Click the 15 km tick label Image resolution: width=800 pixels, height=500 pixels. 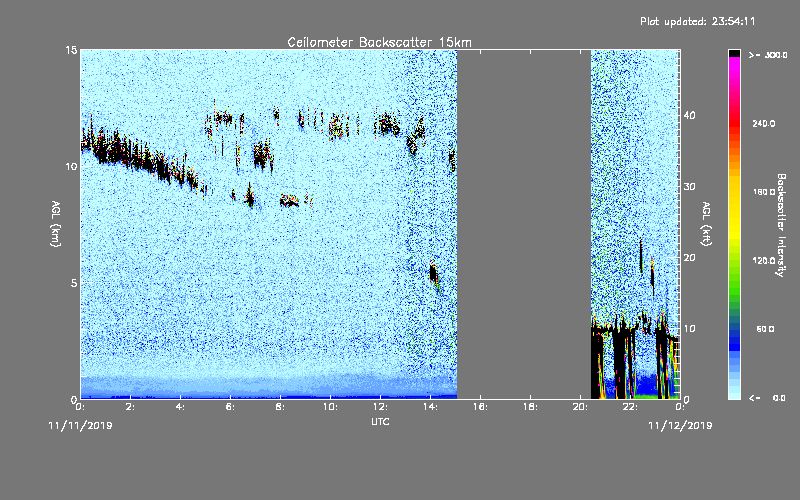pos(71,50)
